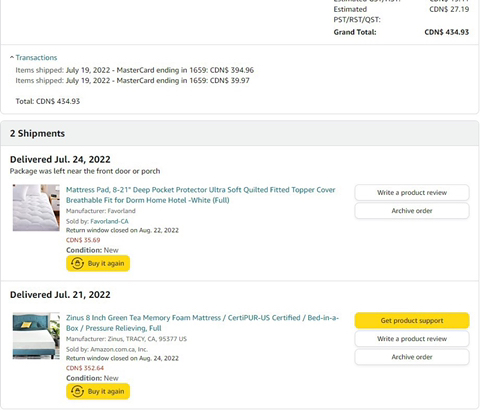This screenshot has width=480, height=410.
Task: Click the Buy it again icon for the mattress pad
Action: [x=77, y=263]
